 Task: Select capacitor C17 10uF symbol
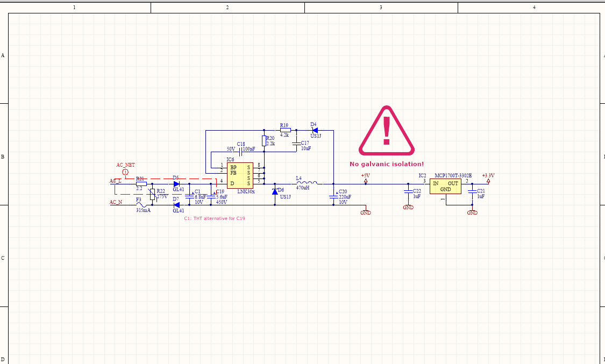tap(296, 144)
